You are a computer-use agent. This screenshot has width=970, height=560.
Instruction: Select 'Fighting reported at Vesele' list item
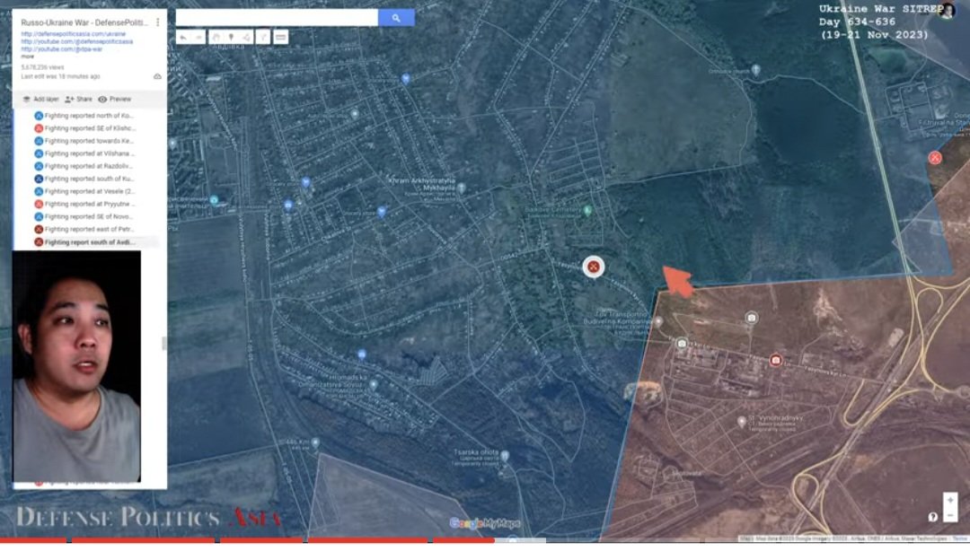point(89,191)
